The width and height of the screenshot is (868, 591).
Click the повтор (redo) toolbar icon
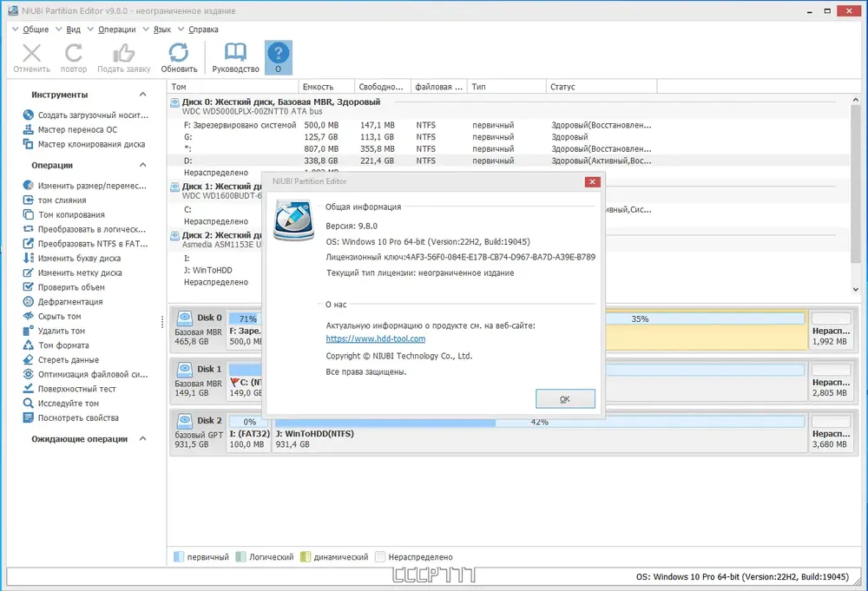coord(73,53)
